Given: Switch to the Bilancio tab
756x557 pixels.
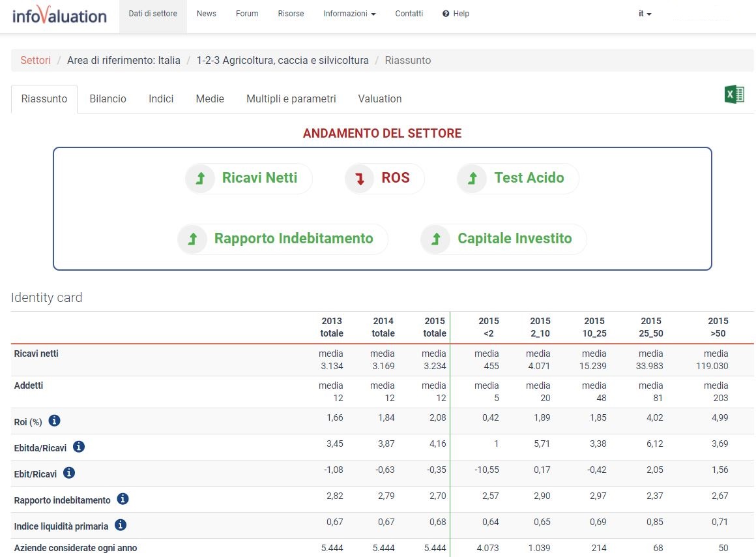Looking at the screenshot, I should 108,99.
